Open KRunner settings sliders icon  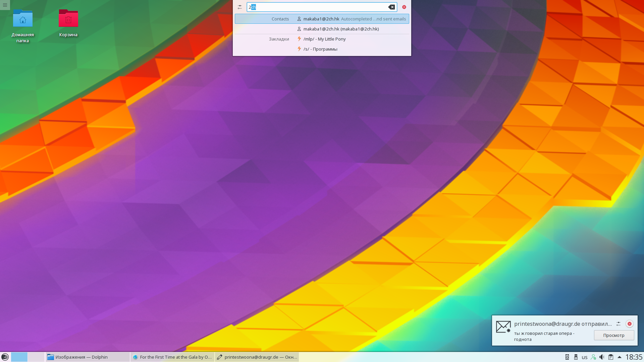(240, 7)
